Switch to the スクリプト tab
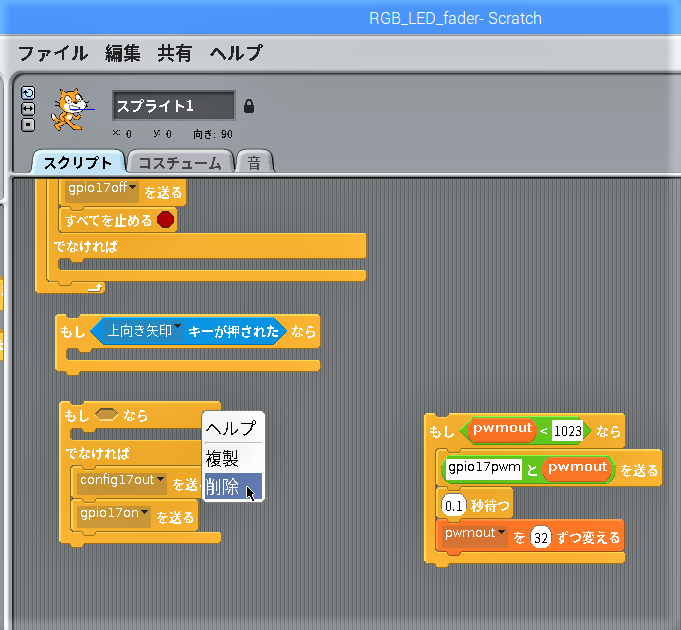 coord(78,162)
